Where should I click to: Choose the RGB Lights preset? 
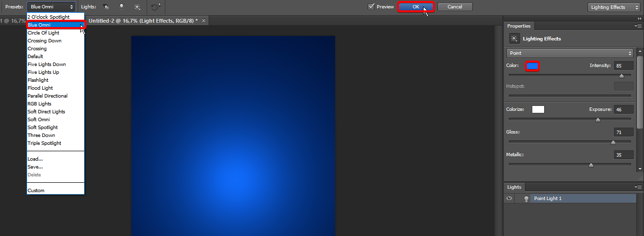point(56,104)
